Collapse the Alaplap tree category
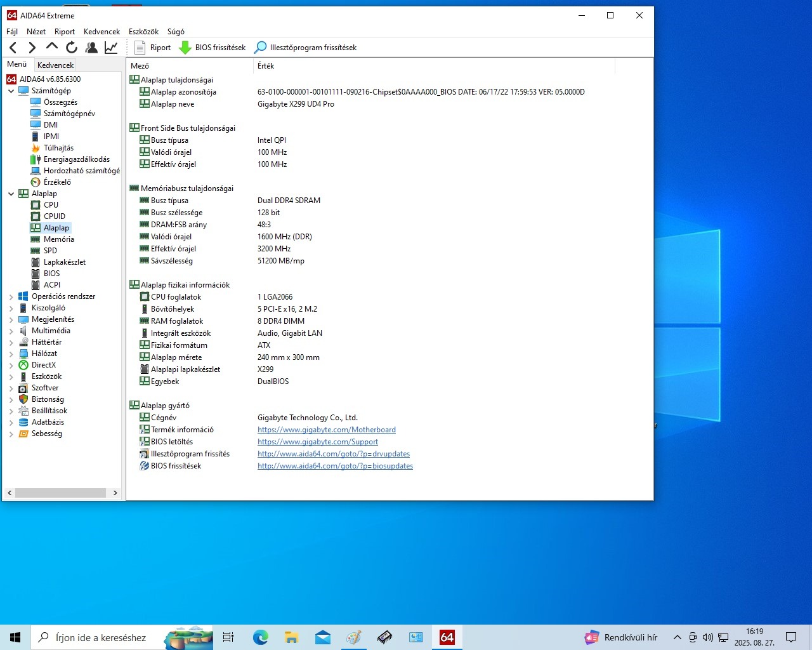Screen dimensions: 812x650 pos(11,194)
